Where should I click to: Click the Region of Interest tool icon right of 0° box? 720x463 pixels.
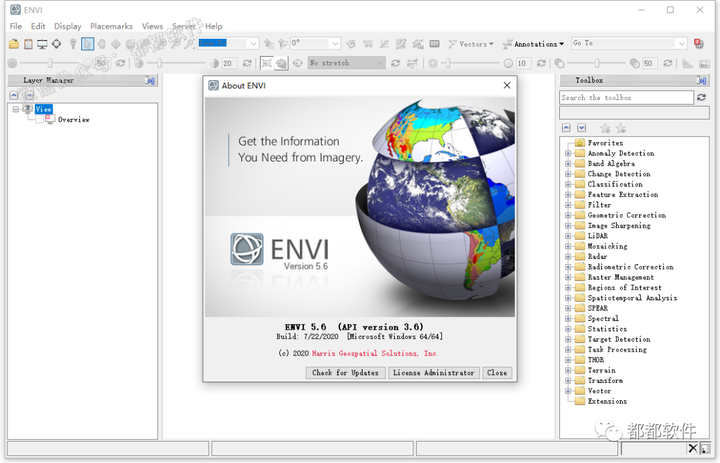[351, 44]
